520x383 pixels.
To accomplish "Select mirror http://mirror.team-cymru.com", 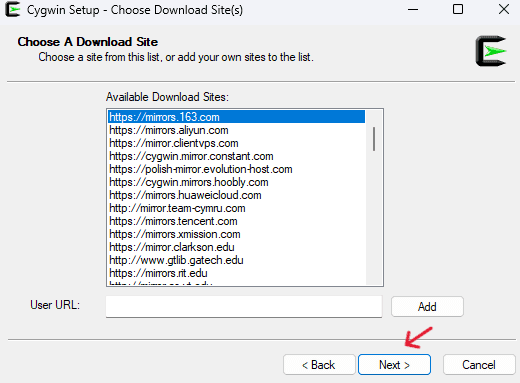I will (x=236, y=208).
